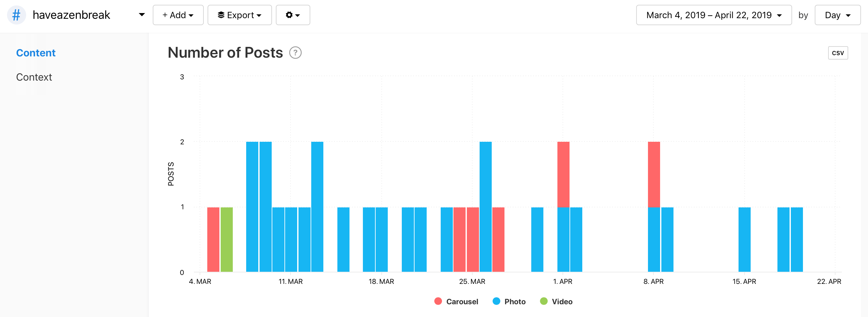Click the blue Photo legend color dot
The width and height of the screenshot is (868, 317).
coord(496,301)
